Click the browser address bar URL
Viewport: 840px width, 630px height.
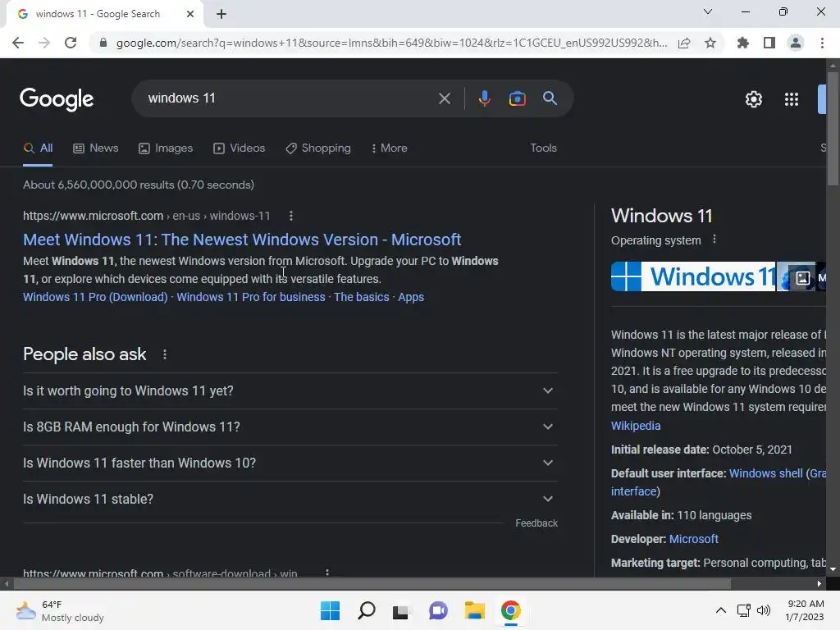(x=391, y=43)
